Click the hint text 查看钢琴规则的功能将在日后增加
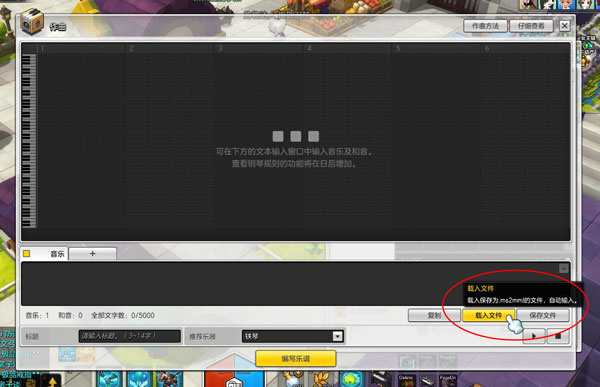 click(x=294, y=163)
